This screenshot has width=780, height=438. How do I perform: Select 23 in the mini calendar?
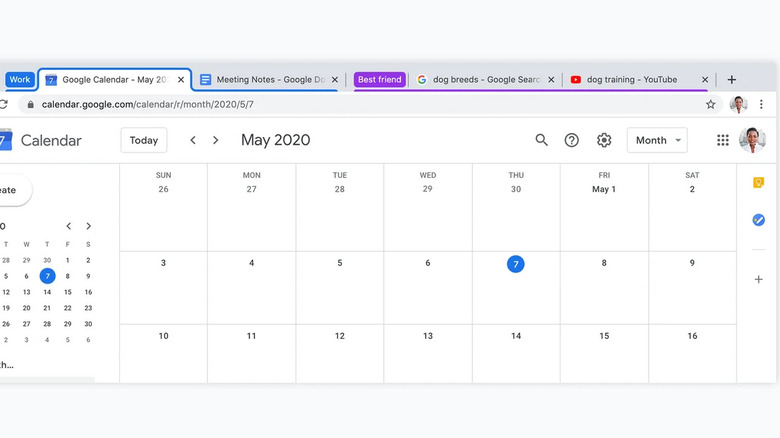88,308
